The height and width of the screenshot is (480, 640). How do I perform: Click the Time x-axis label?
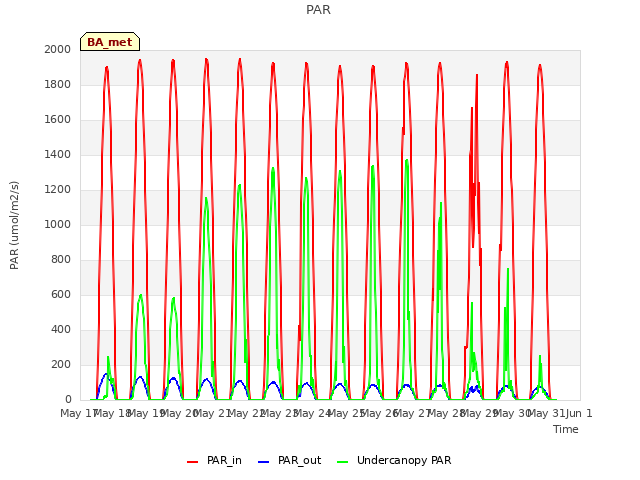coord(566,429)
